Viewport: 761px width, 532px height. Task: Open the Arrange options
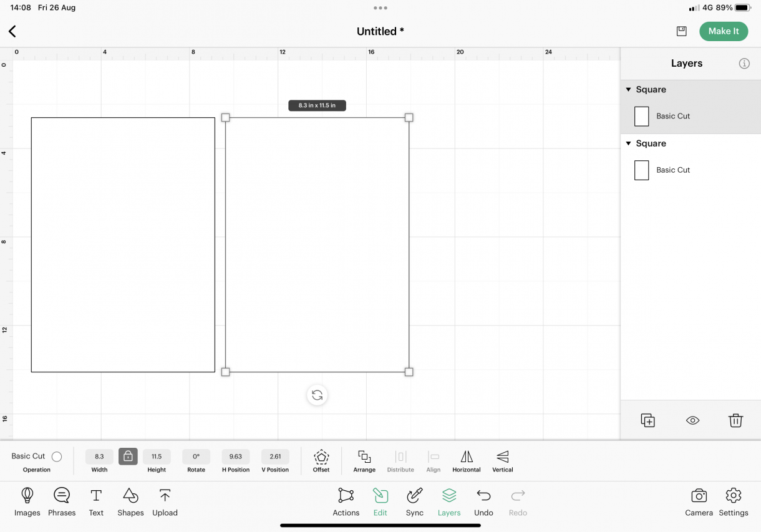click(x=364, y=461)
